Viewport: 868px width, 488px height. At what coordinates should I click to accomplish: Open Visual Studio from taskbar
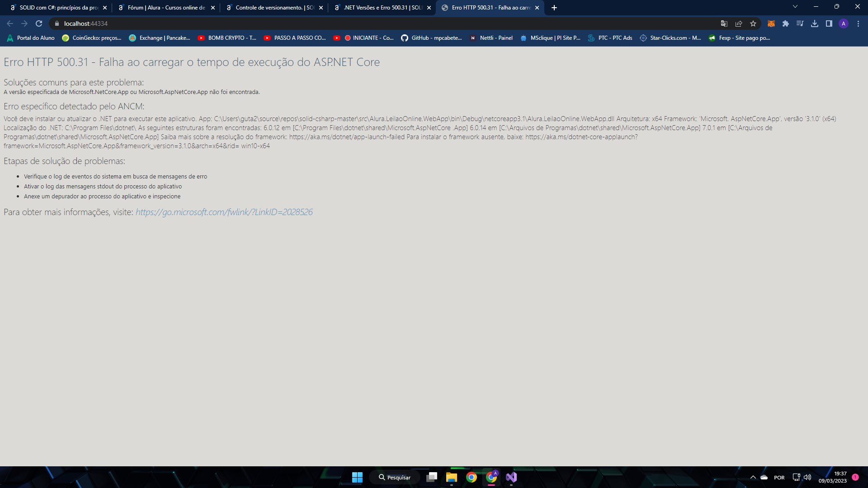pyautogui.click(x=511, y=477)
